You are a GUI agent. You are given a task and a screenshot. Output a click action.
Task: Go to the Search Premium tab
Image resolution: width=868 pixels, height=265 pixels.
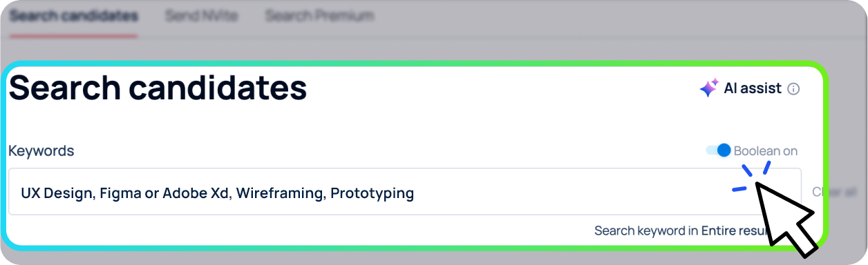(319, 15)
